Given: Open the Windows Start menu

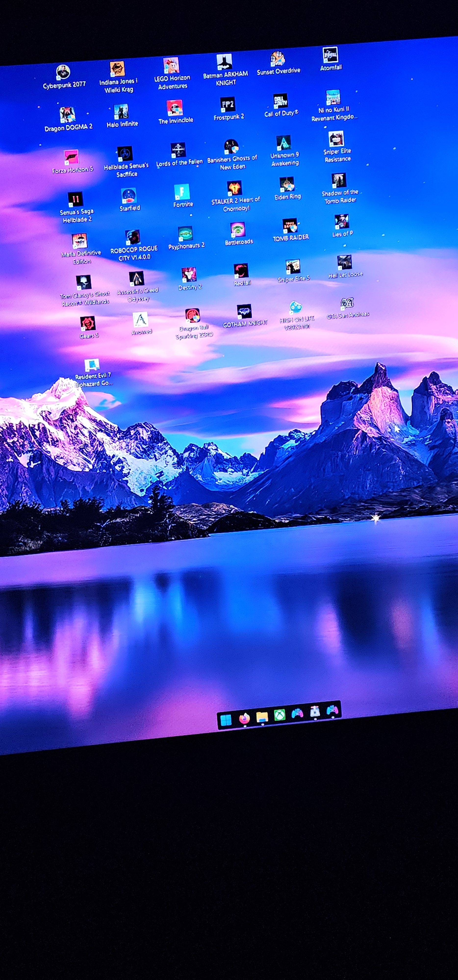Looking at the screenshot, I should click(226, 721).
